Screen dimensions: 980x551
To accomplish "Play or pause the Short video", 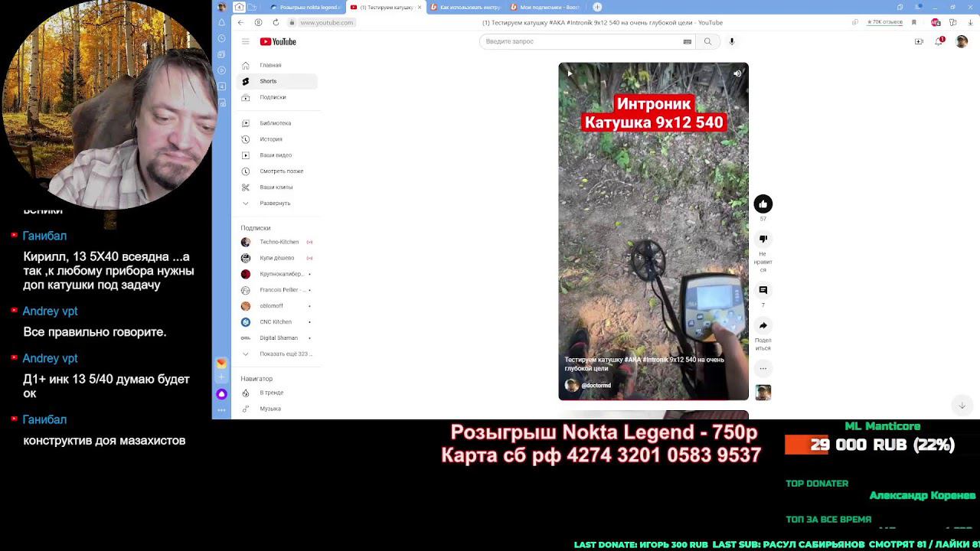I will pos(569,73).
